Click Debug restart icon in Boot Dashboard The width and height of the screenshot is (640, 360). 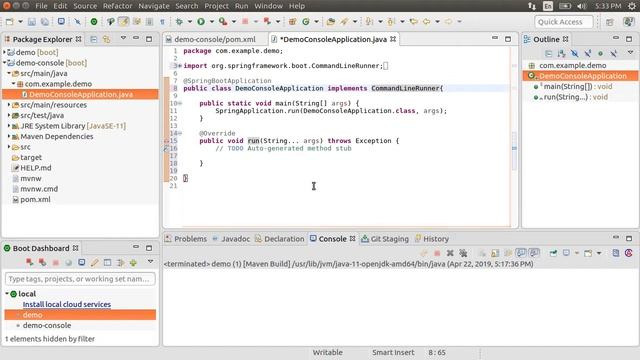[42, 262]
